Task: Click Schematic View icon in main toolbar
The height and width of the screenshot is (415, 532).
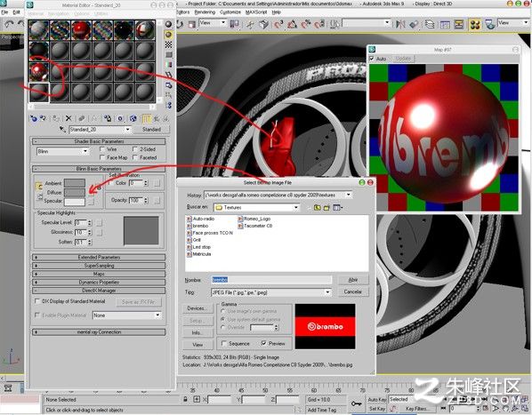Action: 459,24
